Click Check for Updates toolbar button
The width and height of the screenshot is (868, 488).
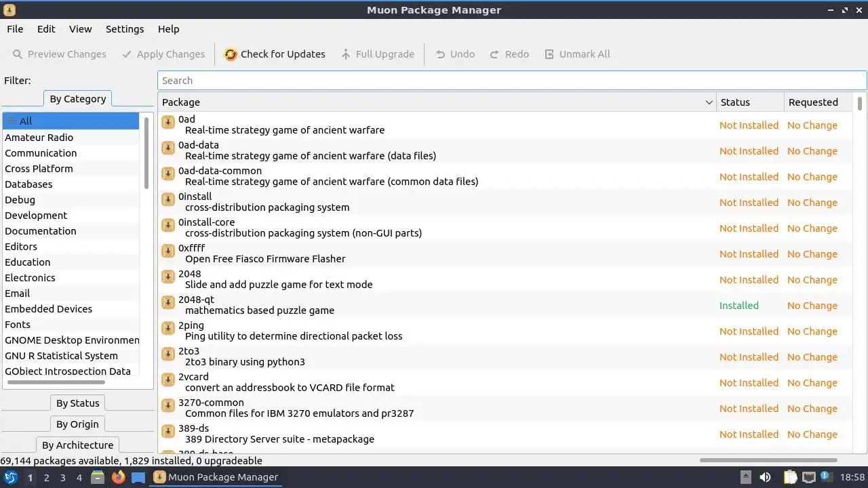pos(275,54)
